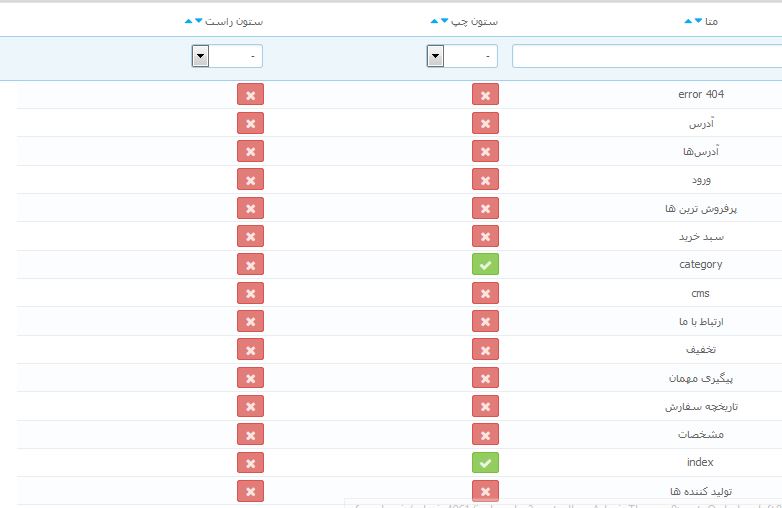
Task: Enable left column for cms row
Action: point(485,293)
